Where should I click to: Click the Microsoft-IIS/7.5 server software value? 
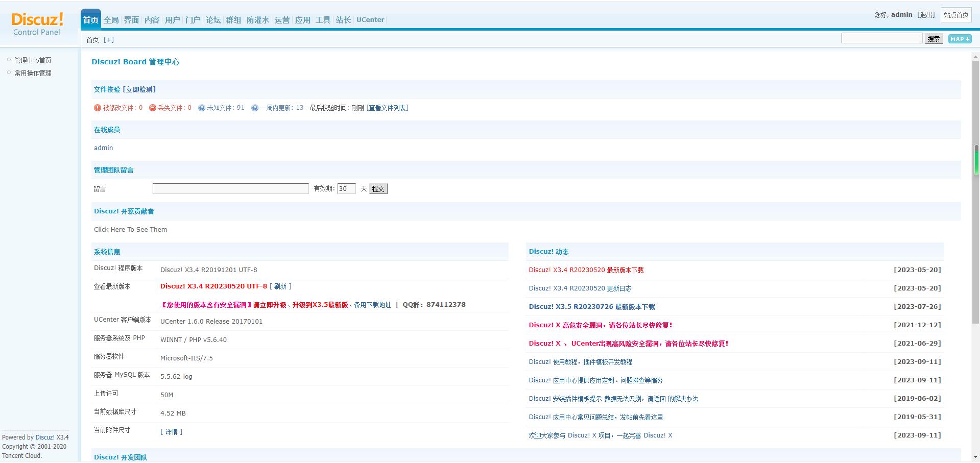[186, 358]
